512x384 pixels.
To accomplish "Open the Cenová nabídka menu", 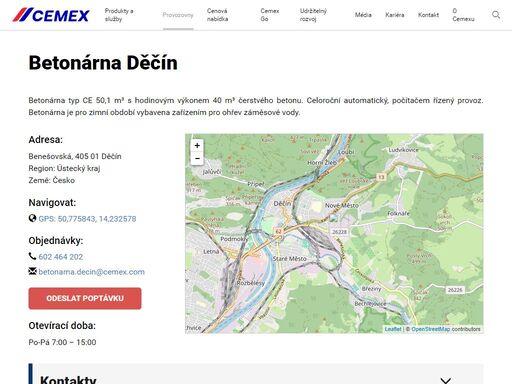I will pyautogui.click(x=217, y=15).
